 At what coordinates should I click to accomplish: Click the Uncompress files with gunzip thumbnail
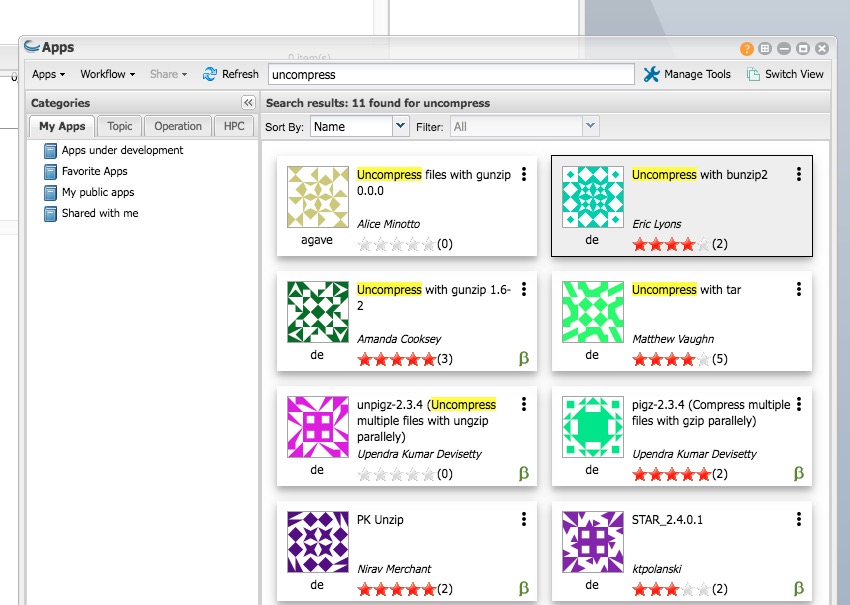point(318,197)
